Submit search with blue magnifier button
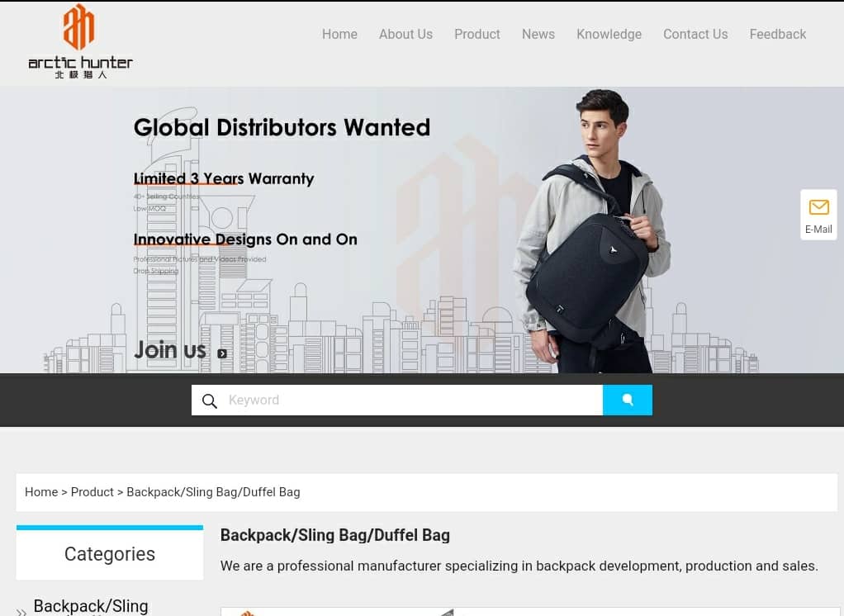Image resolution: width=844 pixels, height=616 pixels. [x=627, y=400]
